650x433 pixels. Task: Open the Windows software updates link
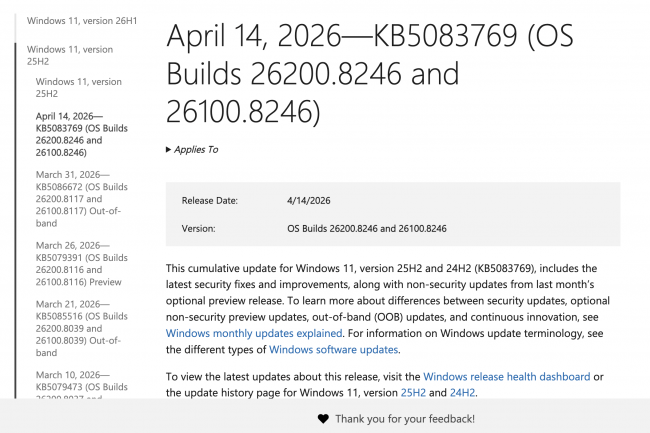pyautogui.click(x=334, y=349)
